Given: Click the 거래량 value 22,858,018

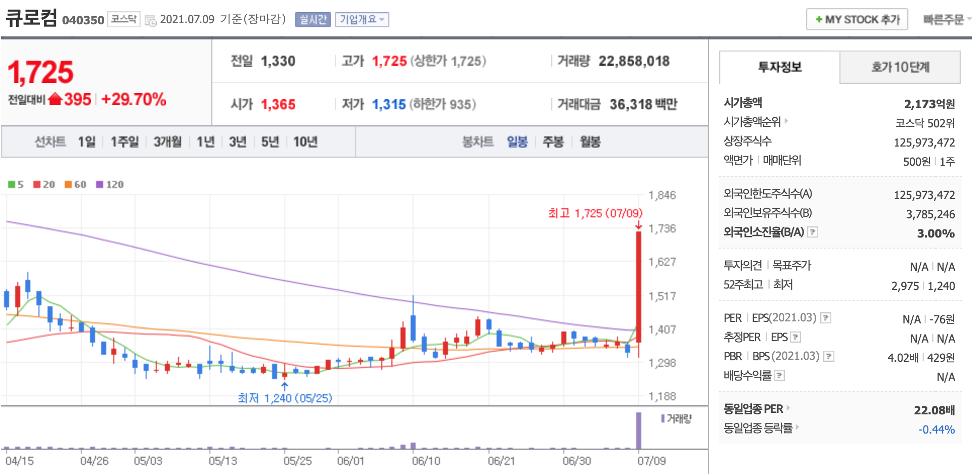Looking at the screenshot, I should 634,61.
